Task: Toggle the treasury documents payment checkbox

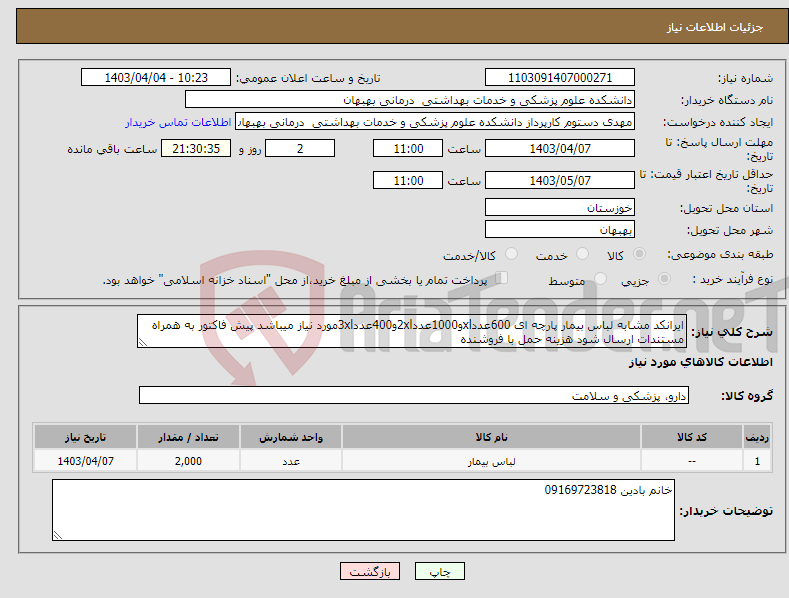Action: pos(501,278)
